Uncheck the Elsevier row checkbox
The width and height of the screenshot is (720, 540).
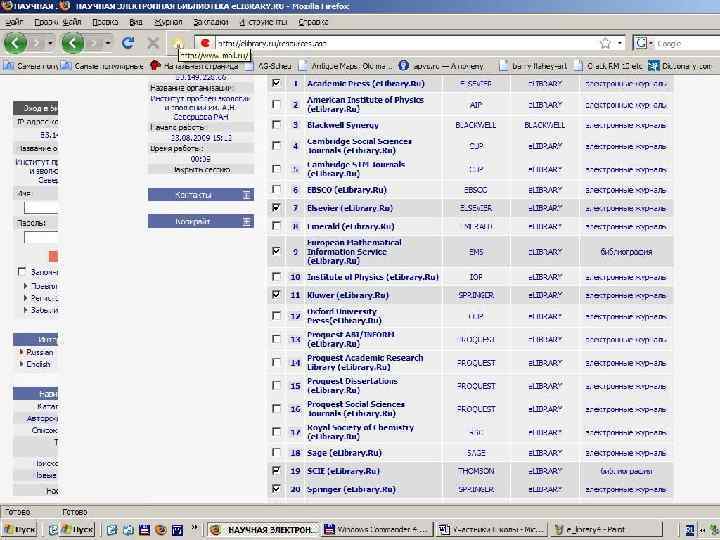[276, 208]
